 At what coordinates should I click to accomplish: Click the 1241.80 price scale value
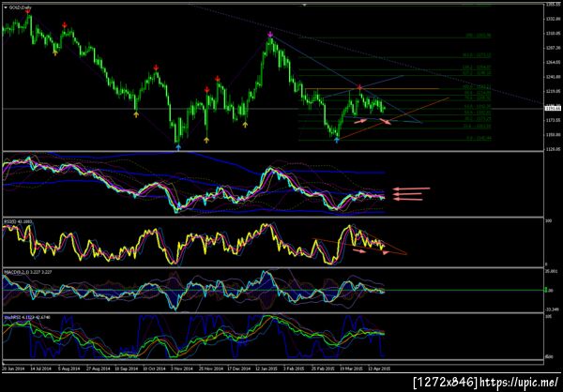pyautogui.click(x=553, y=77)
